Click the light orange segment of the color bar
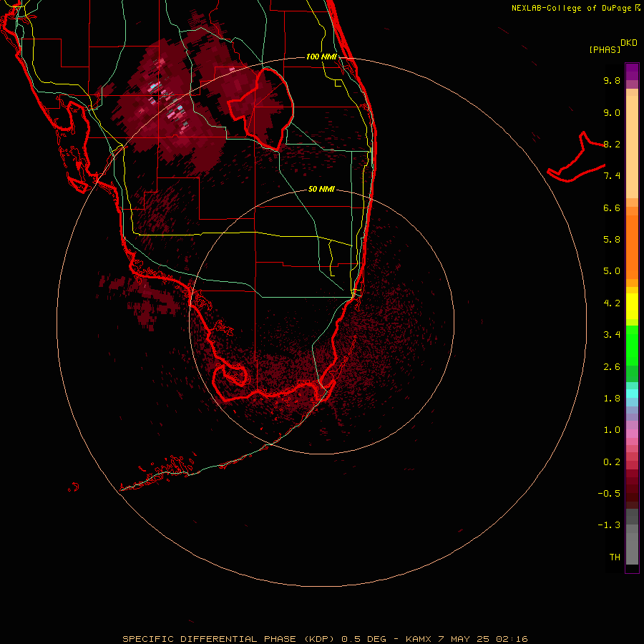The height and width of the screenshot is (644, 644). coord(632,147)
